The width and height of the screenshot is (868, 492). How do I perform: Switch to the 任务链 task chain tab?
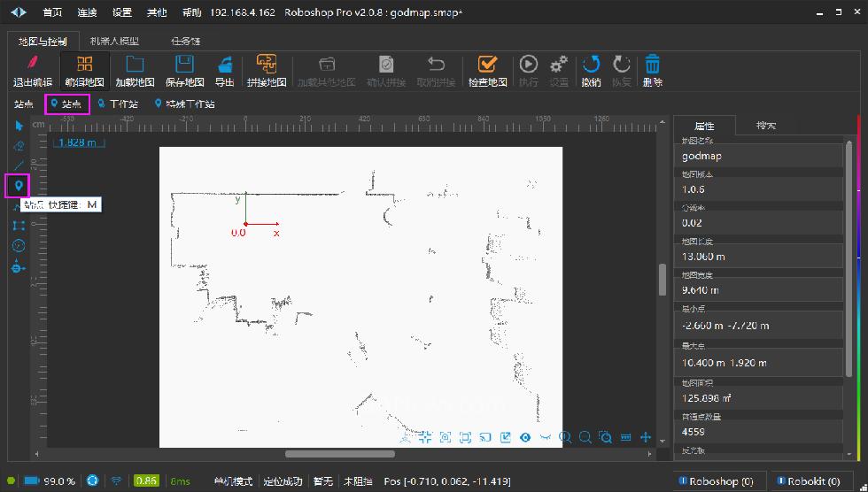click(x=185, y=41)
